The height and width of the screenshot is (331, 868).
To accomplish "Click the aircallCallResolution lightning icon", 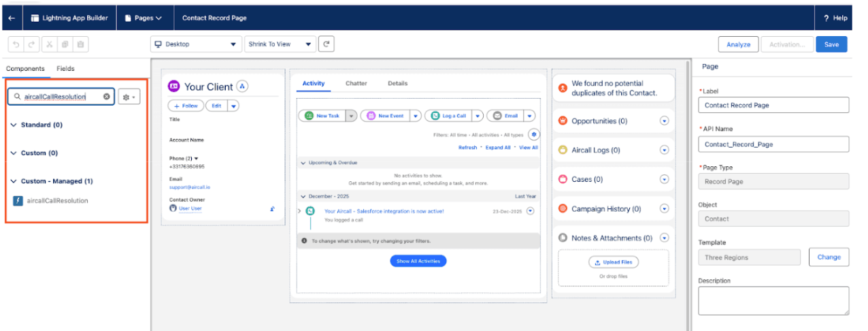I will 18,201.
